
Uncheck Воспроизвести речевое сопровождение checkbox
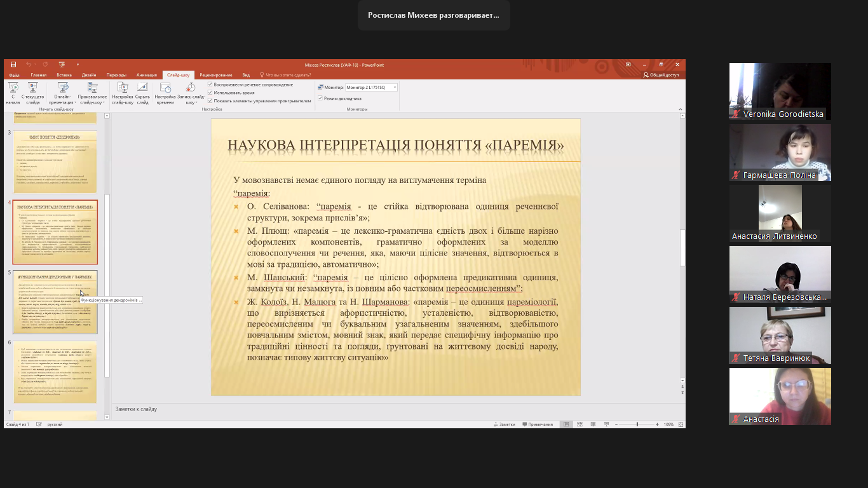click(x=210, y=85)
